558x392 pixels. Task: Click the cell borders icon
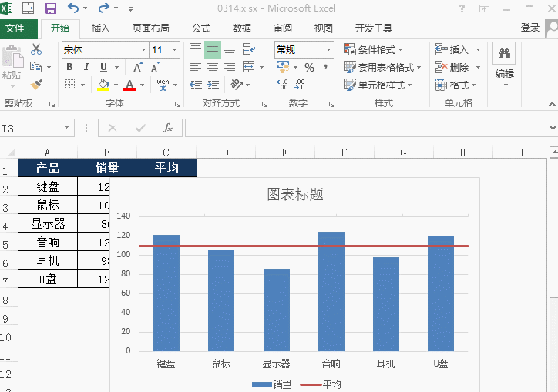[x=69, y=85]
